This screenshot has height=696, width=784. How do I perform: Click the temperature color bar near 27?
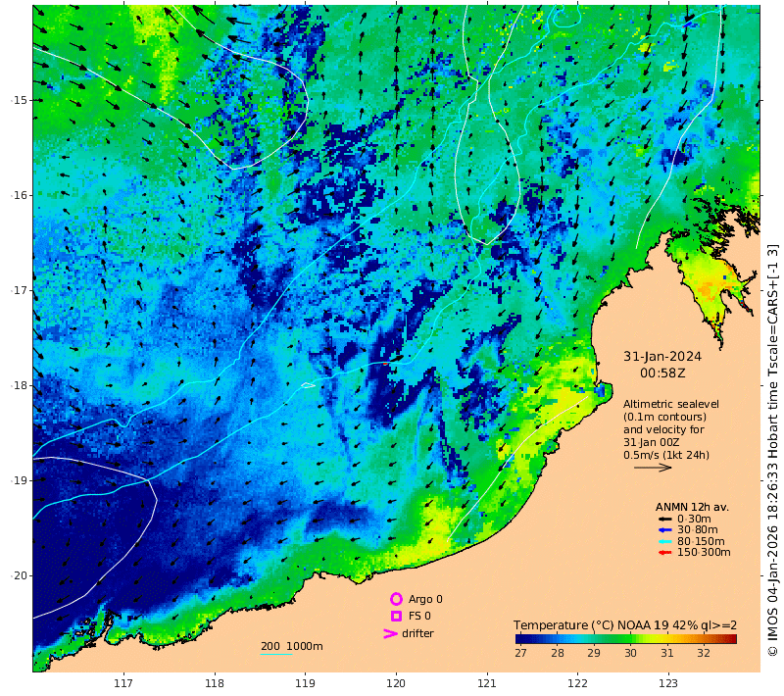tap(520, 638)
